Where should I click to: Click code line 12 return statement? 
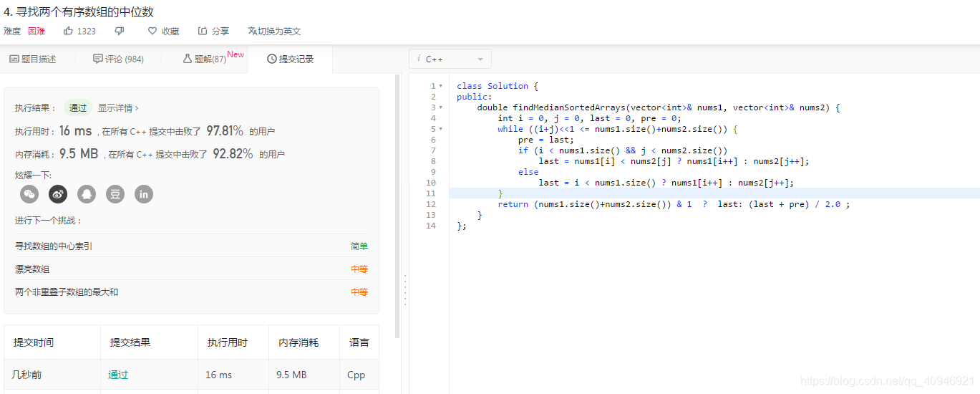tap(674, 204)
